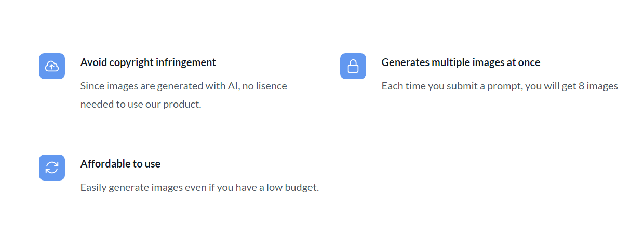Viewport: 644px width, 244px height.
Task: Click the word 'Affordable' in the heading
Action: 105,164
